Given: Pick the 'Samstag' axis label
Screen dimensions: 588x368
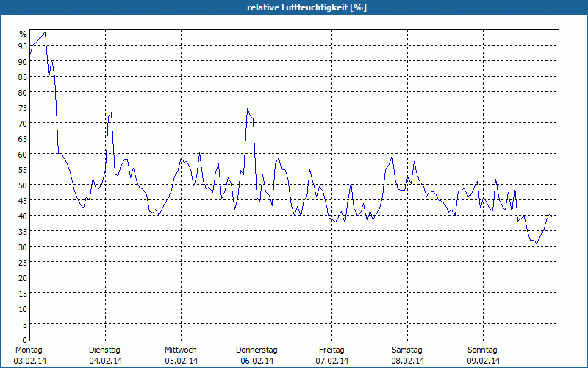Looking at the screenshot, I should tap(407, 350).
